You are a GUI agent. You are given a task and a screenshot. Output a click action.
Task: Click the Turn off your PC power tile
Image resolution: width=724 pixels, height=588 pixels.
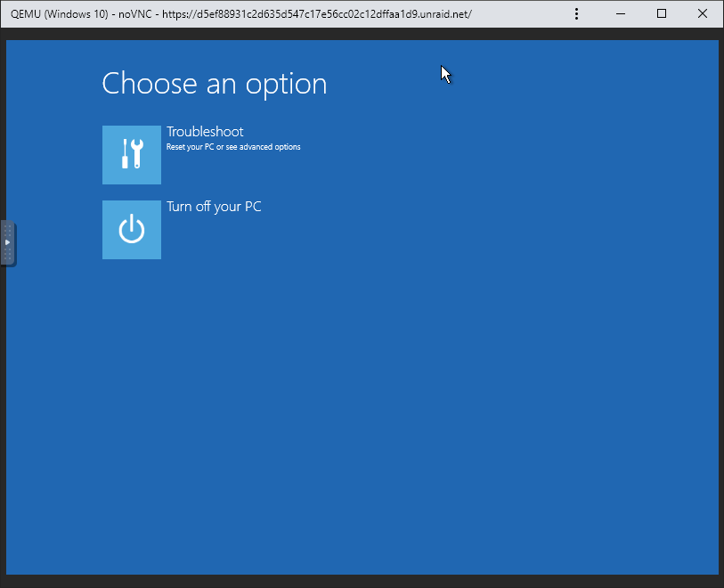[132, 230]
